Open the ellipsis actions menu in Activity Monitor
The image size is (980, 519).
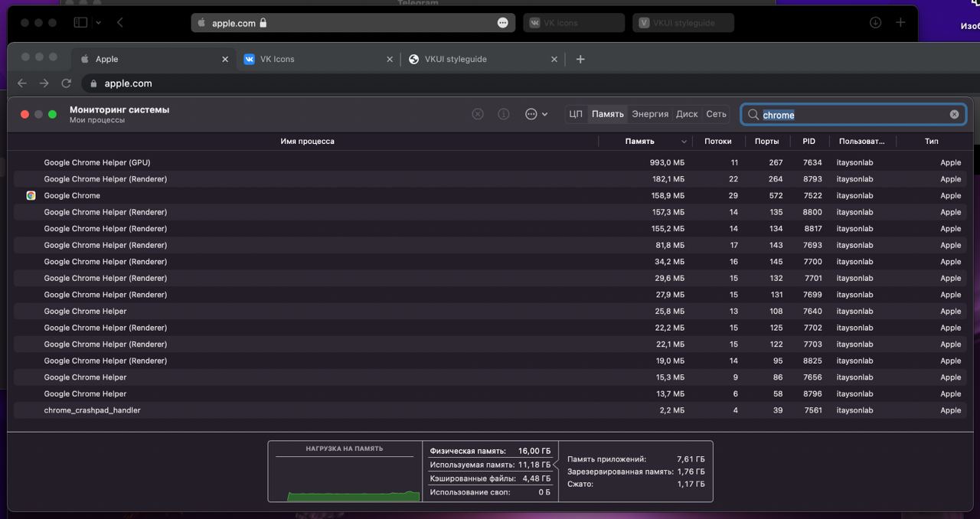coord(536,114)
